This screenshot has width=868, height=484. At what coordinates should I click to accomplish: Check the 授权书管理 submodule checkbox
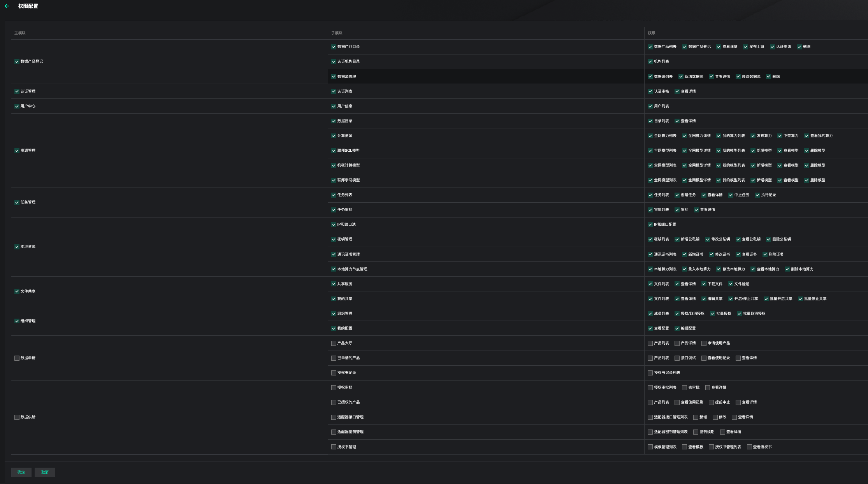point(334,447)
